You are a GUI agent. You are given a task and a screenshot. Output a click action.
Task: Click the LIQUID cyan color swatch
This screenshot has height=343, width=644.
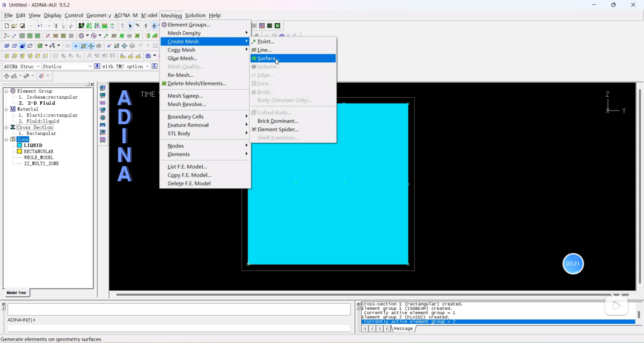tap(19, 145)
